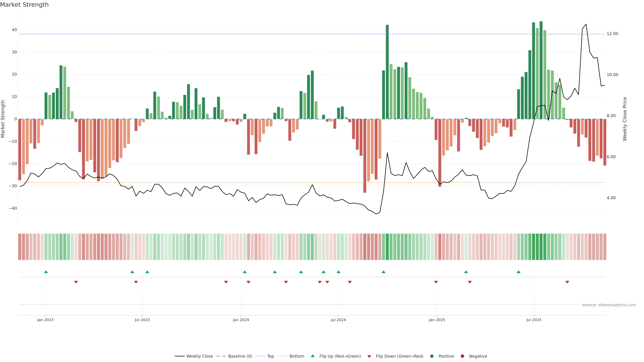Click the darkest green heatmap cell near Jul 2025
The height and width of the screenshot is (362, 644).
coord(541,247)
